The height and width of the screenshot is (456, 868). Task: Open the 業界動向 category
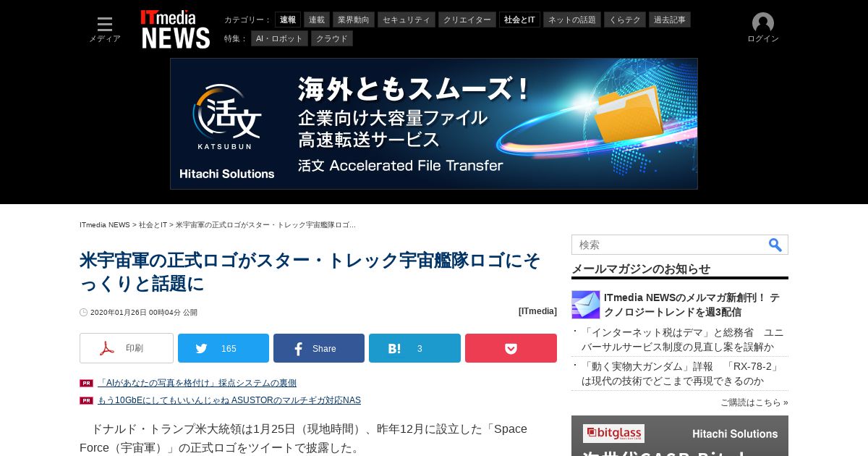click(x=354, y=20)
